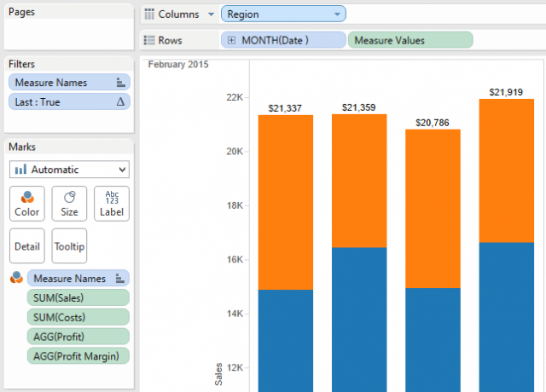Click the Tooltip button
Screen dimensions: 546x392
[x=69, y=245]
